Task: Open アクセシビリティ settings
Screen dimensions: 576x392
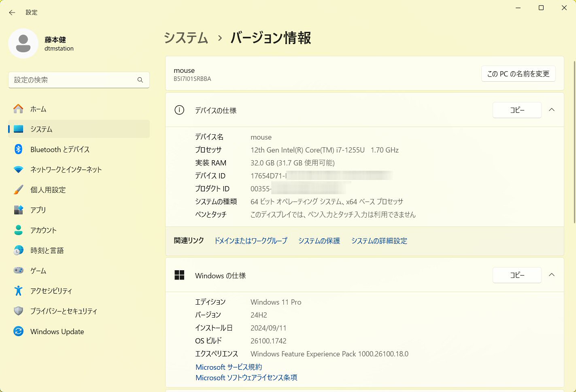Action: tap(79, 291)
